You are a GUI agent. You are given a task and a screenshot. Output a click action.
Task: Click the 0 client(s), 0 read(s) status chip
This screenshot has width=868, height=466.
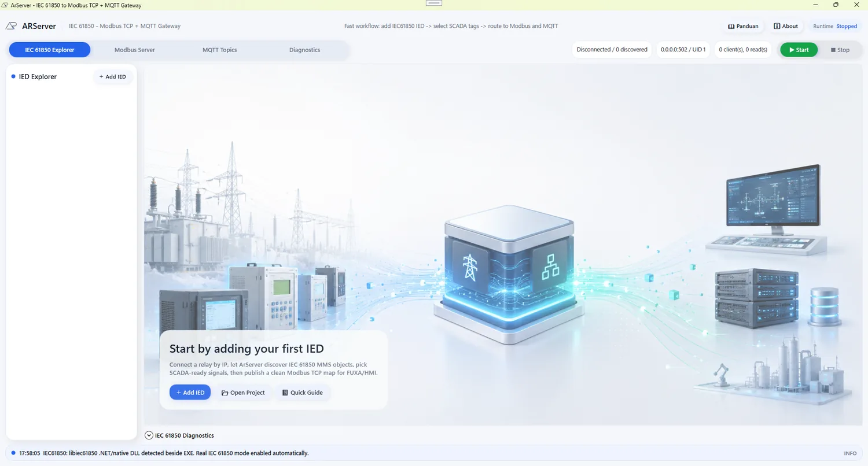point(743,50)
